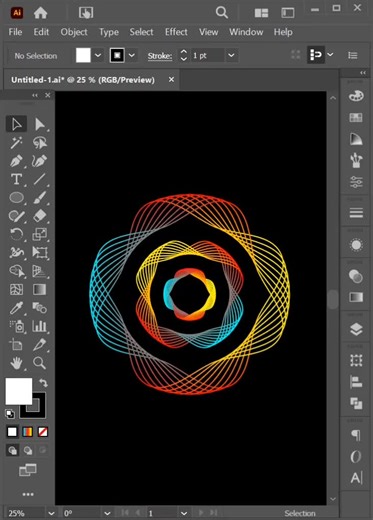The height and width of the screenshot is (520, 373).
Task: Enable Draw Behind mode
Action: 28,450
